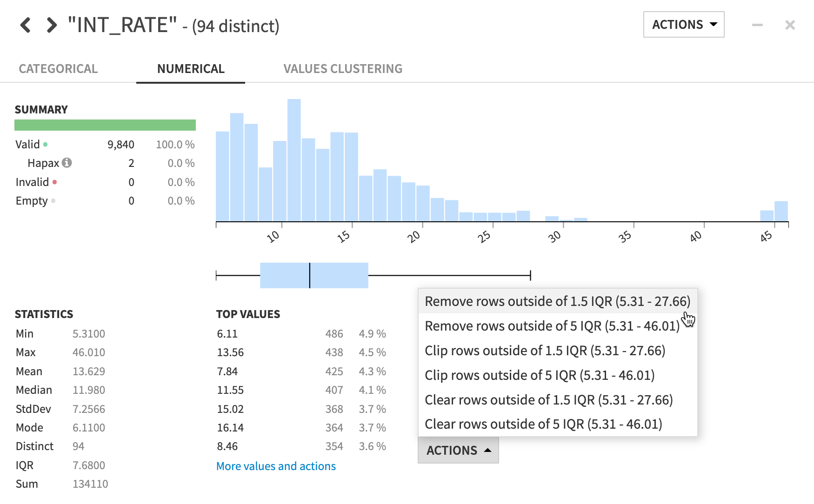Open the top-right ACTIONS dropdown
Image resolution: width=814 pixels, height=504 pixels.
[684, 25]
